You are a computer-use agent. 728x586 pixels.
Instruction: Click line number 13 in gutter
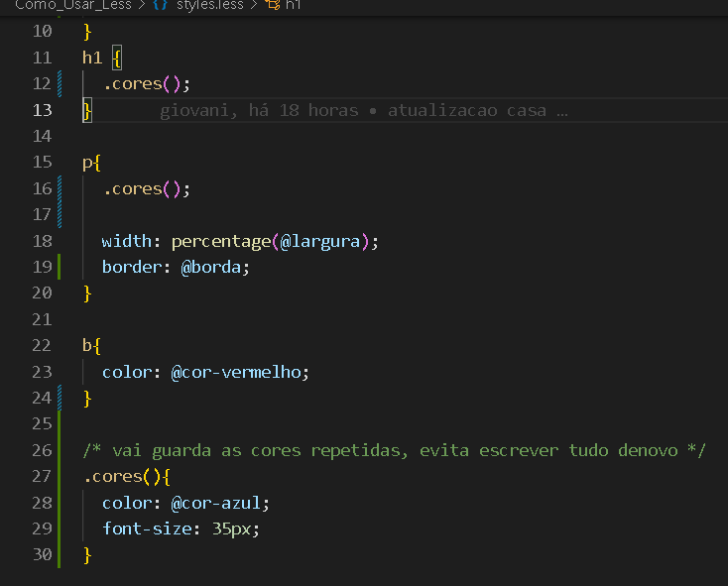(43, 110)
